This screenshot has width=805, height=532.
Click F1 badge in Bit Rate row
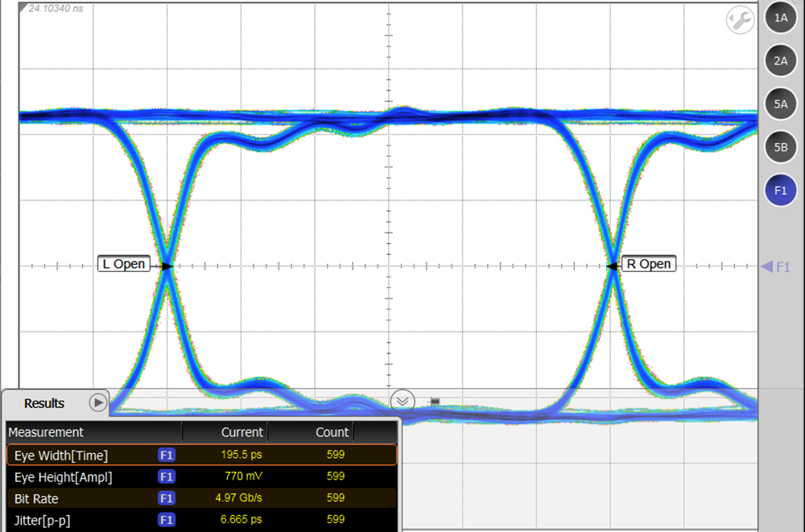point(167,499)
